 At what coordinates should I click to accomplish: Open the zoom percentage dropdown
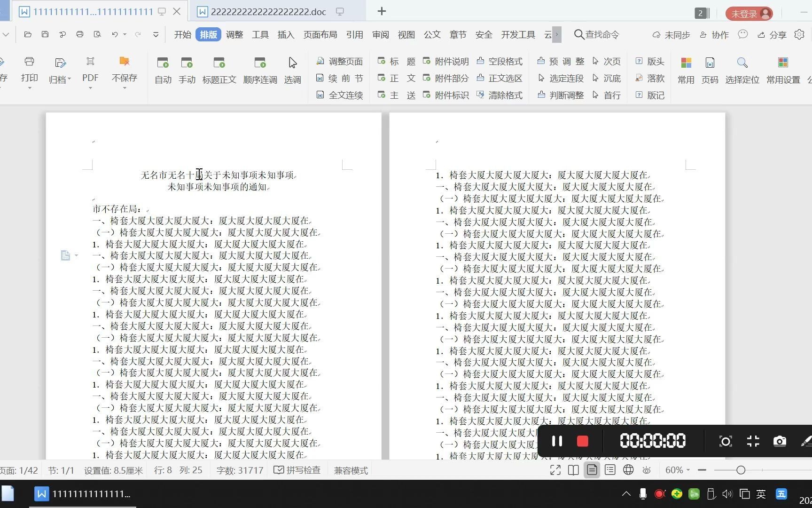click(x=677, y=470)
